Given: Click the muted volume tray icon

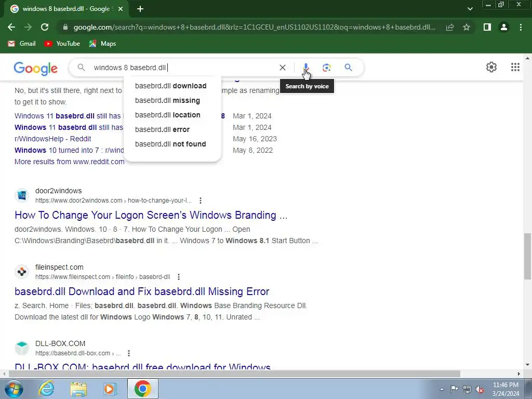Looking at the screenshot, I should coord(480,389).
